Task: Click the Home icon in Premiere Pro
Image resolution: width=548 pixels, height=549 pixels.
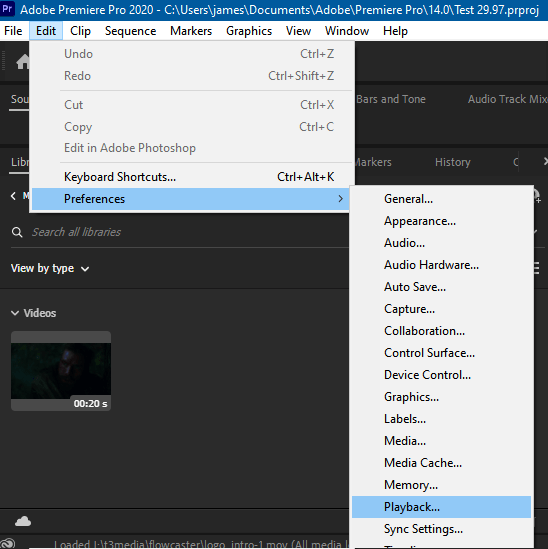Action: [23, 62]
